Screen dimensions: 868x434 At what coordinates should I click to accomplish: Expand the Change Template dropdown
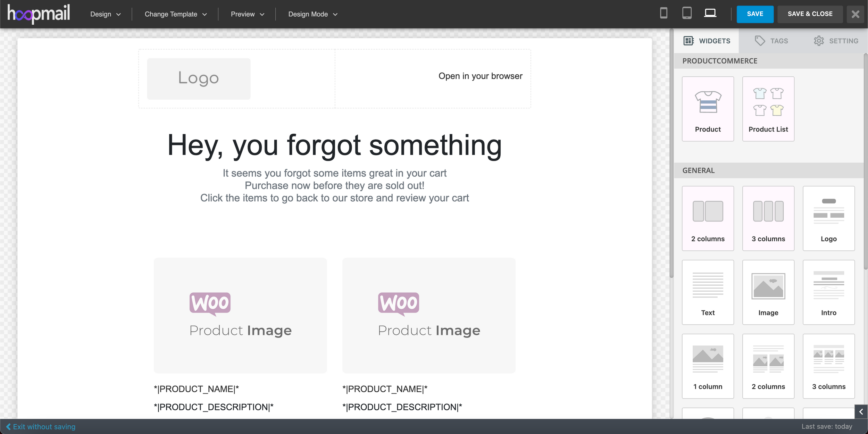click(176, 14)
